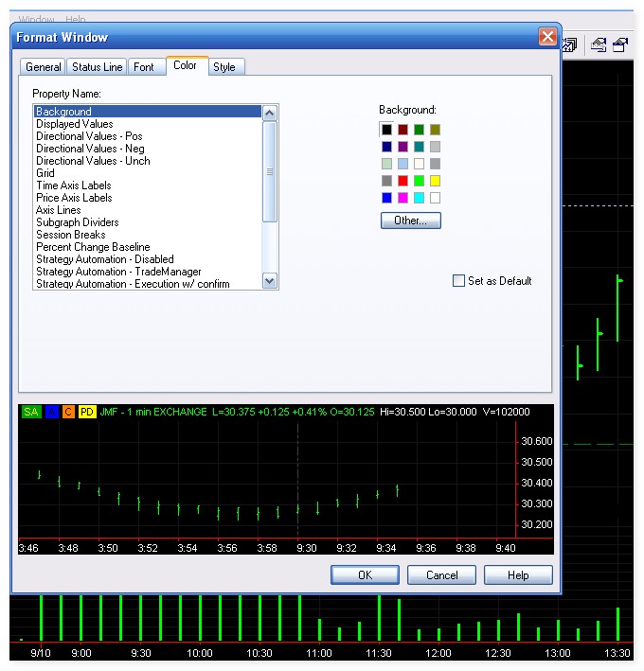Pick the dark green swatch
This screenshot has height=671, width=644.
pos(420,130)
